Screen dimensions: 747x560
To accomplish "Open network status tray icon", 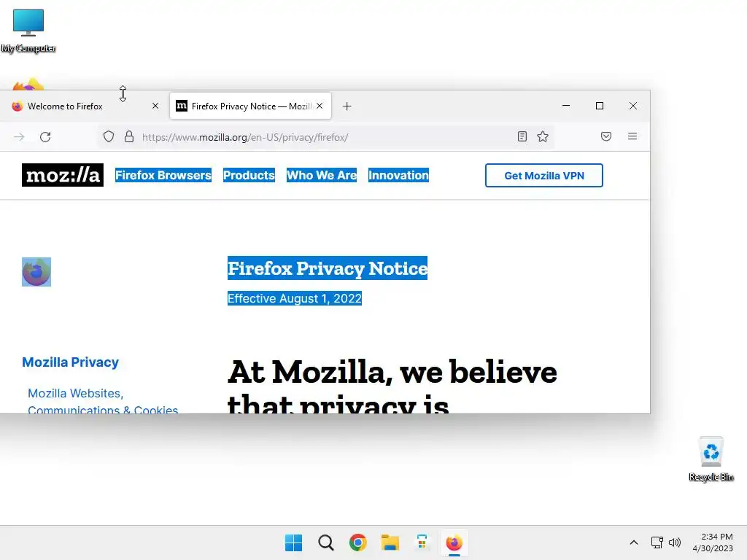I will [657, 542].
